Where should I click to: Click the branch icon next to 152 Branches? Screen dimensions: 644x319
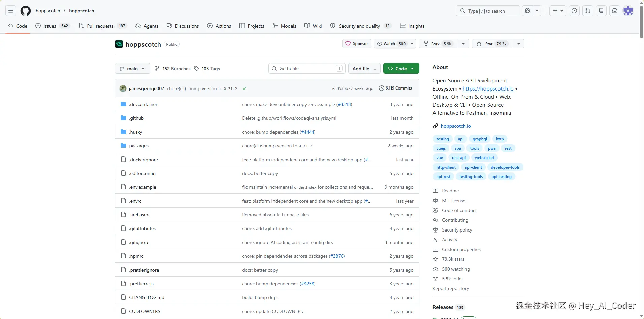coord(157,69)
